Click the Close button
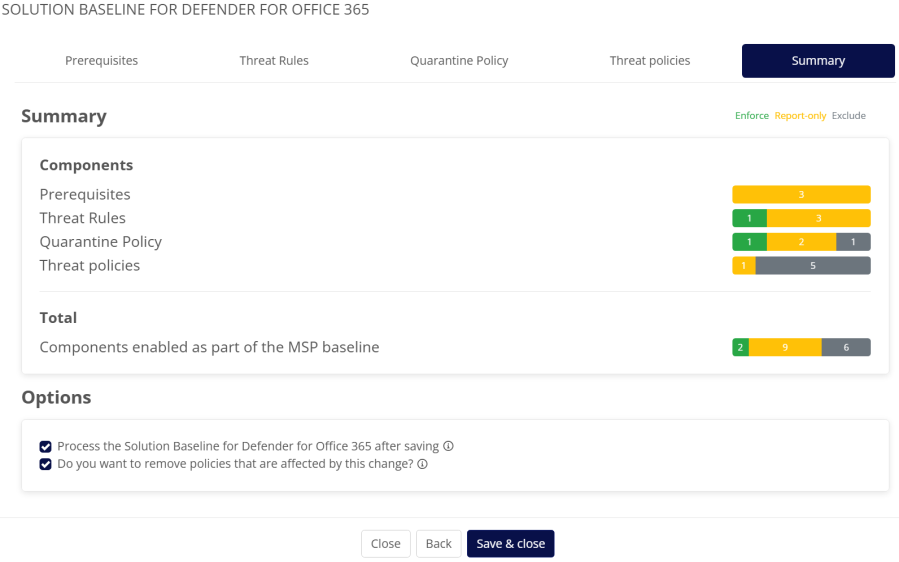Image resolution: width=899 pixels, height=562 pixels. [x=385, y=543]
